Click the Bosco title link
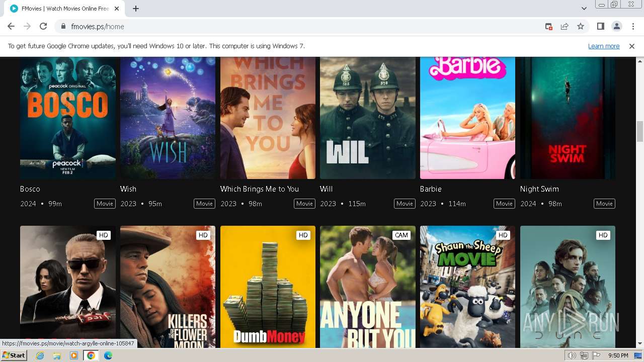This screenshot has width=644, height=362. tap(30, 189)
